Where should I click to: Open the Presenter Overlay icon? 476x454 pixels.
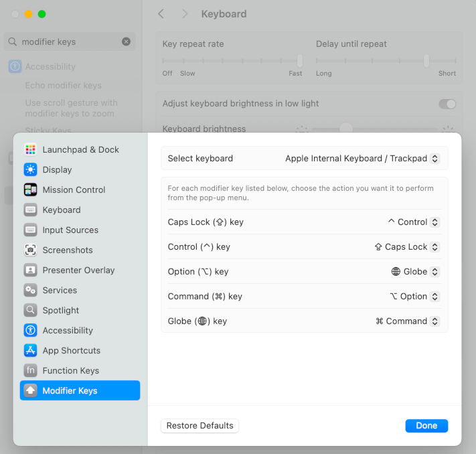30,270
